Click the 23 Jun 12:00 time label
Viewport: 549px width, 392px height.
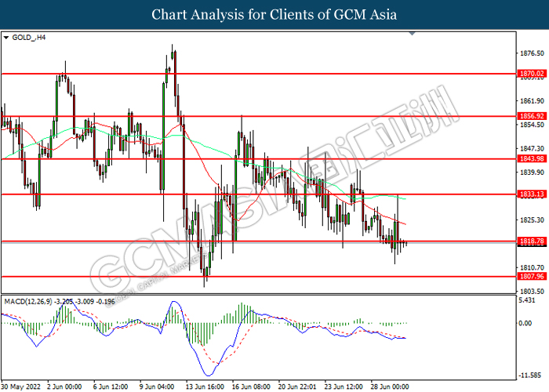[x=344, y=387]
